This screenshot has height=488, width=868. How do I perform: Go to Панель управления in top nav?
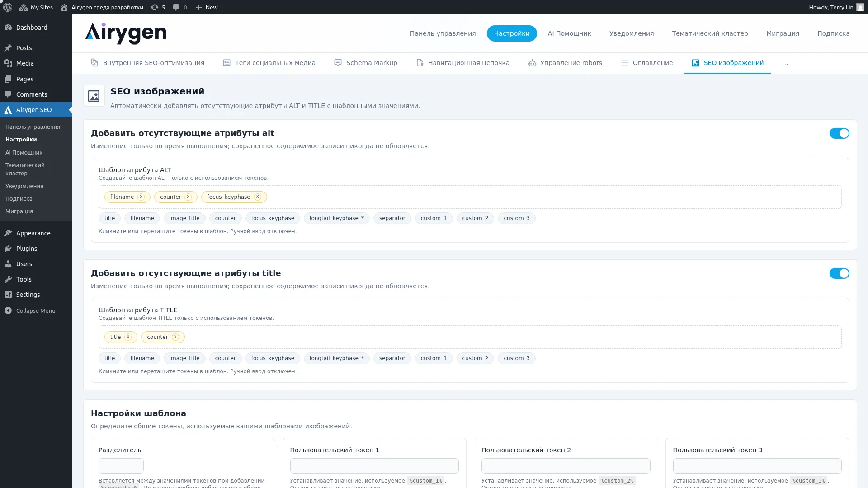(x=443, y=33)
